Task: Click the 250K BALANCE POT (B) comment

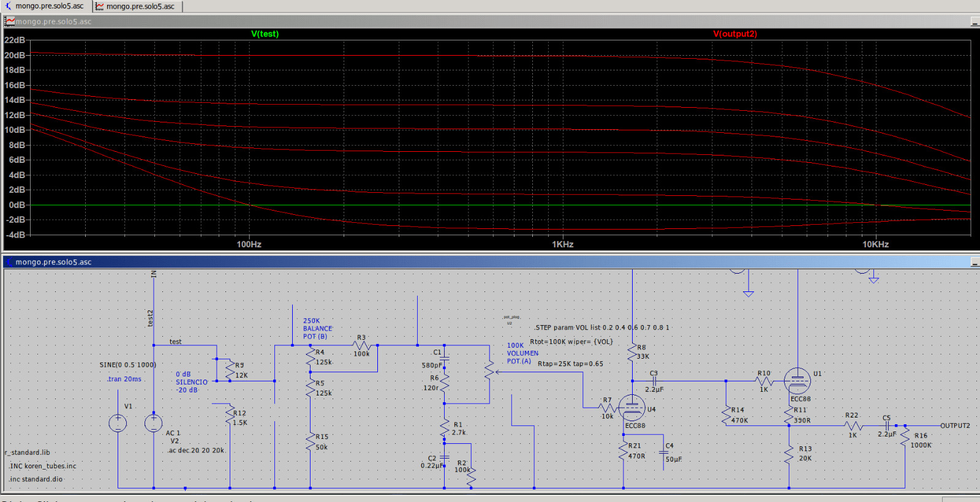Action: (x=318, y=329)
